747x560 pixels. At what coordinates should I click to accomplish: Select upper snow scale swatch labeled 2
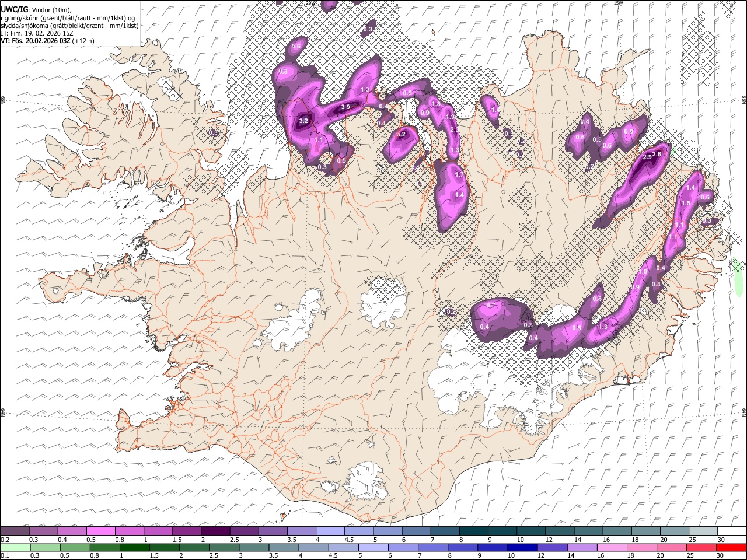coord(215,531)
